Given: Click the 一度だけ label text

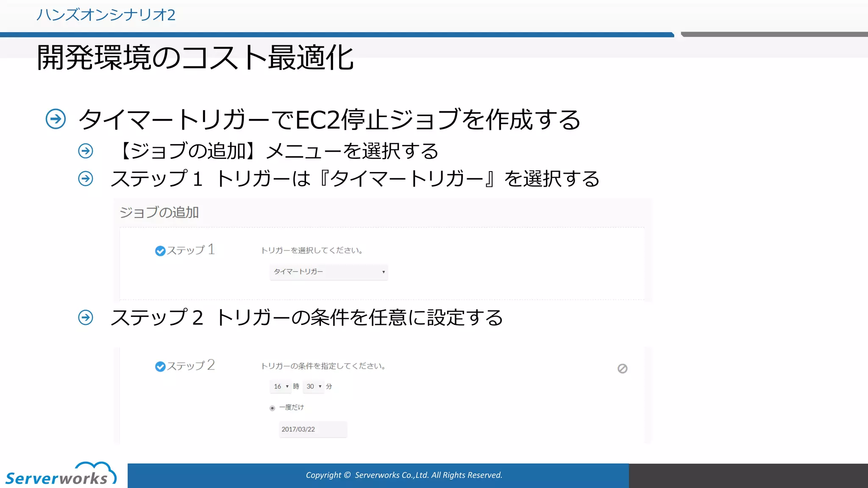Looking at the screenshot, I should point(292,407).
